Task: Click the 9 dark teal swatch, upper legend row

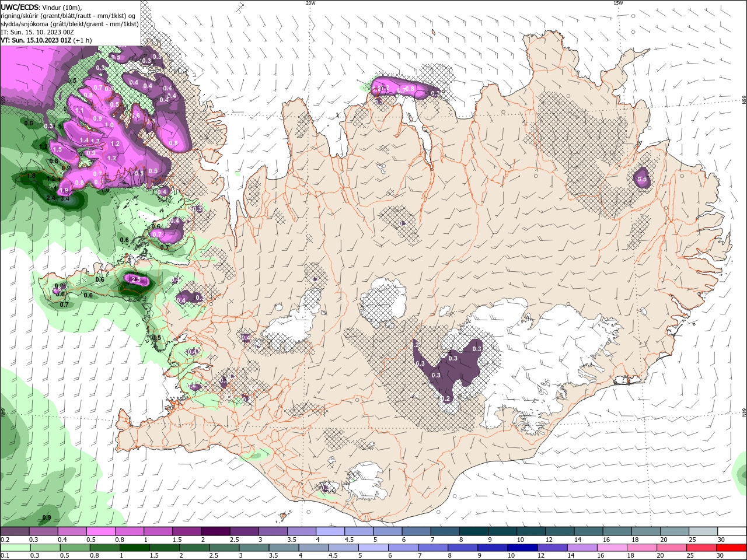Action: (x=502, y=531)
